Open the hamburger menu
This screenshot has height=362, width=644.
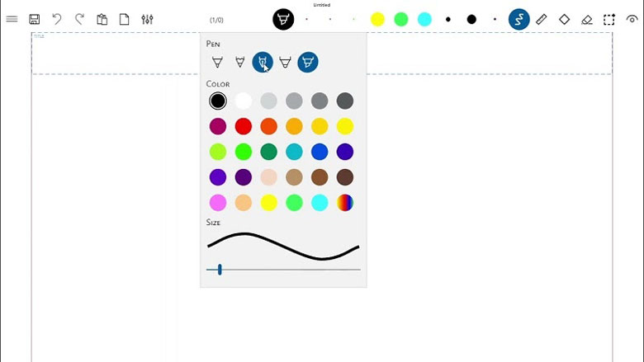pyautogui.click(x=12, y=19)
